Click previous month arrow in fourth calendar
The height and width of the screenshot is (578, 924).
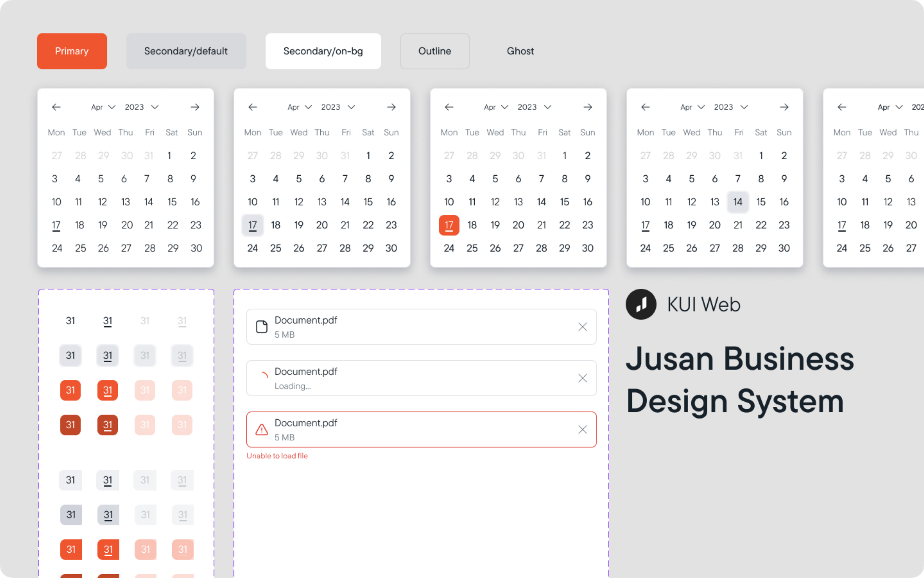[645, 107]
